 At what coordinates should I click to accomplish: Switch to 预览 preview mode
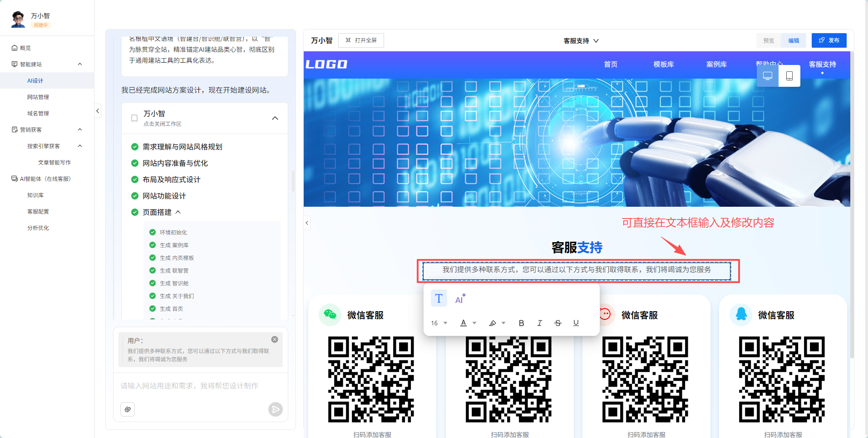(x=769, y=40)
